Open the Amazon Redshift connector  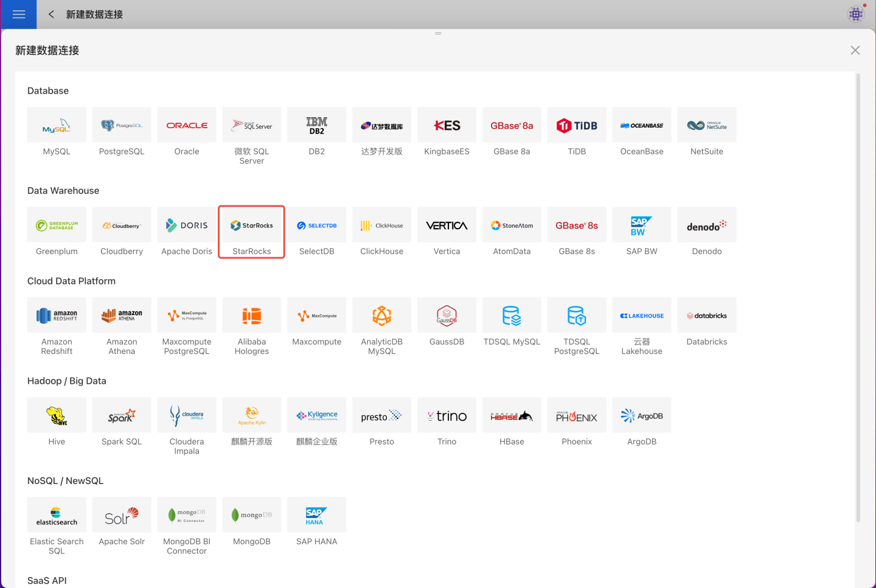point(57,316)
